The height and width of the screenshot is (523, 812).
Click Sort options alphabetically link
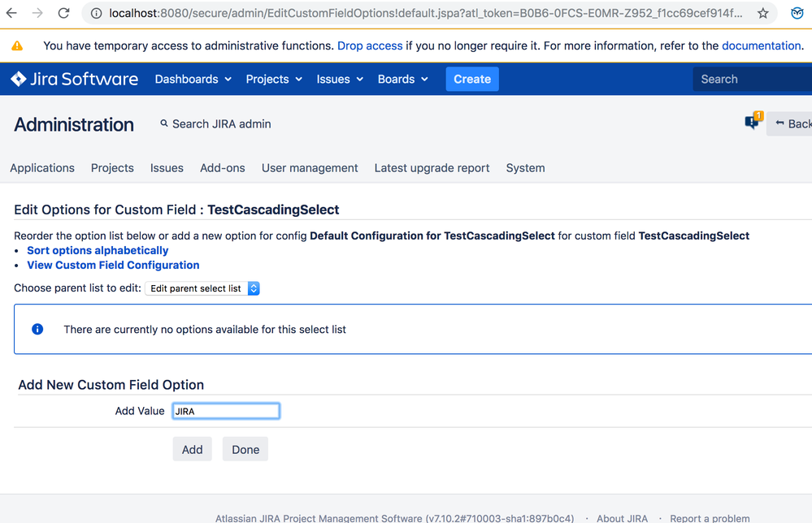point(98,250)
